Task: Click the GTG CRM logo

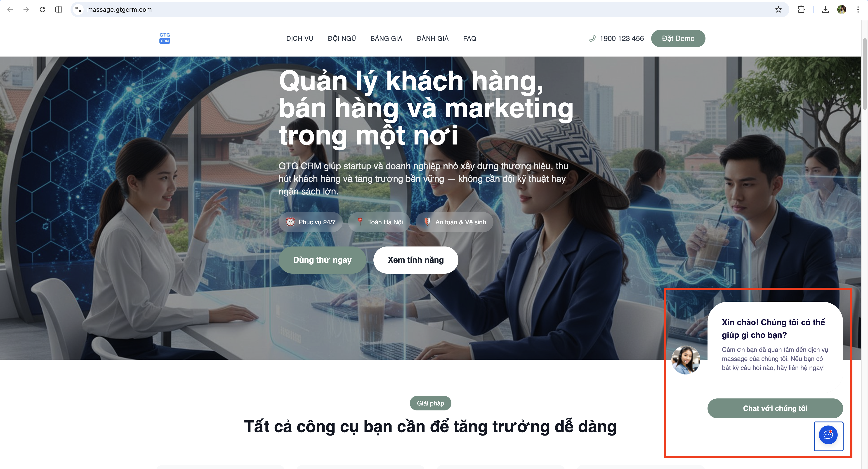Action: click(165, 38)
